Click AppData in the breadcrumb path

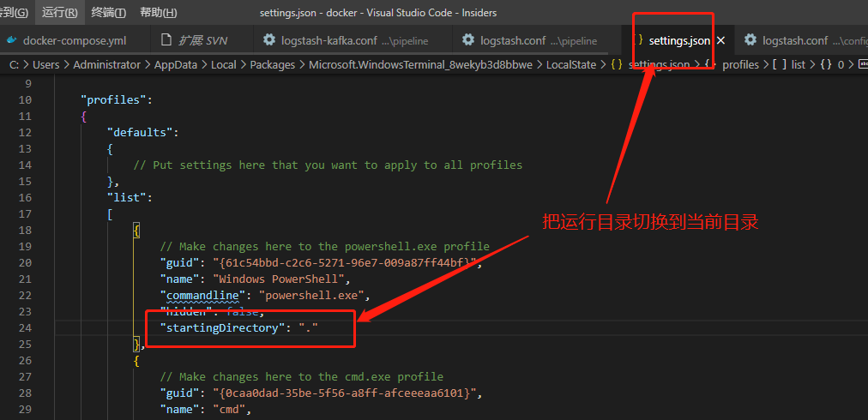[176, 65]
